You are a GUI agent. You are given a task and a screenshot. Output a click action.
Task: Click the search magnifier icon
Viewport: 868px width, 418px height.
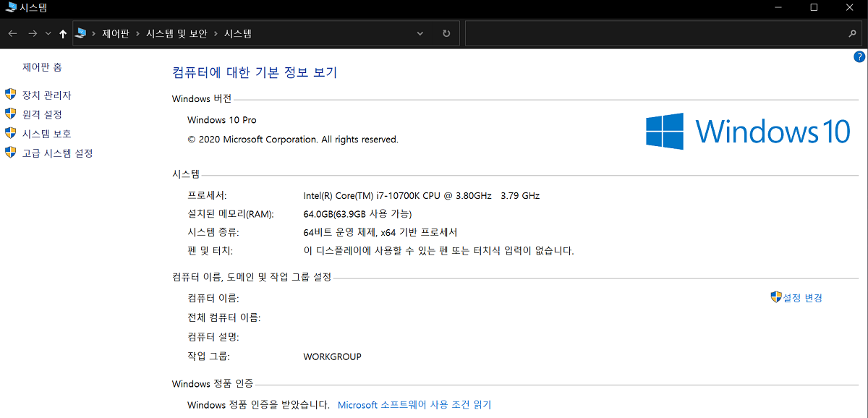852,33
